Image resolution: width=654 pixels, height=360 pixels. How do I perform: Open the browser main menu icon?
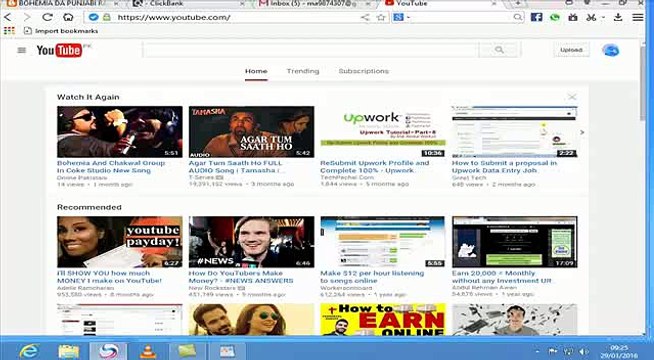coord(638,17)
